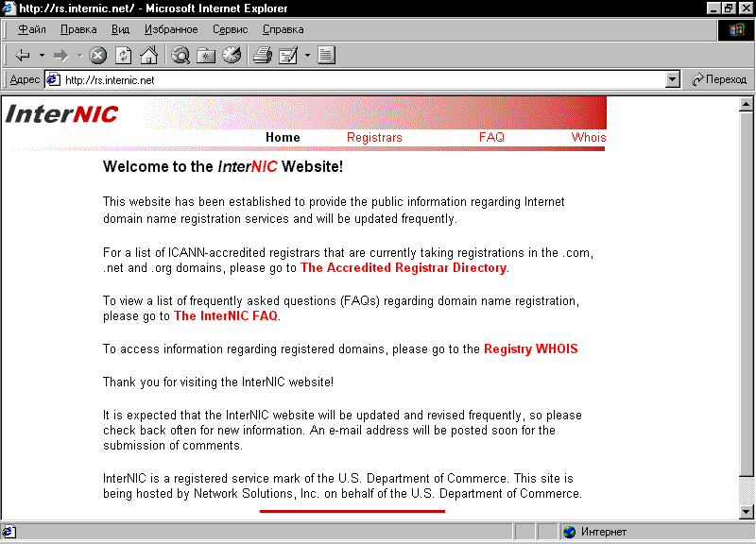Viewport: 756px width, 544px height.
Task: Refresh the page using the Refresh icon
Action: [x=124, y=56]
